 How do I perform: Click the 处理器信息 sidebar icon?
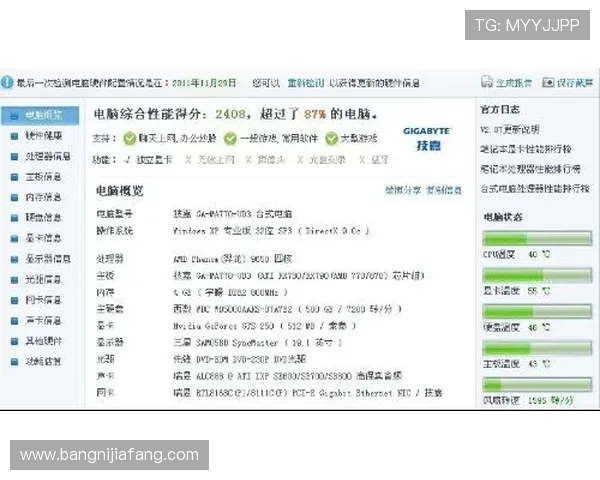[x=15, y=157]
